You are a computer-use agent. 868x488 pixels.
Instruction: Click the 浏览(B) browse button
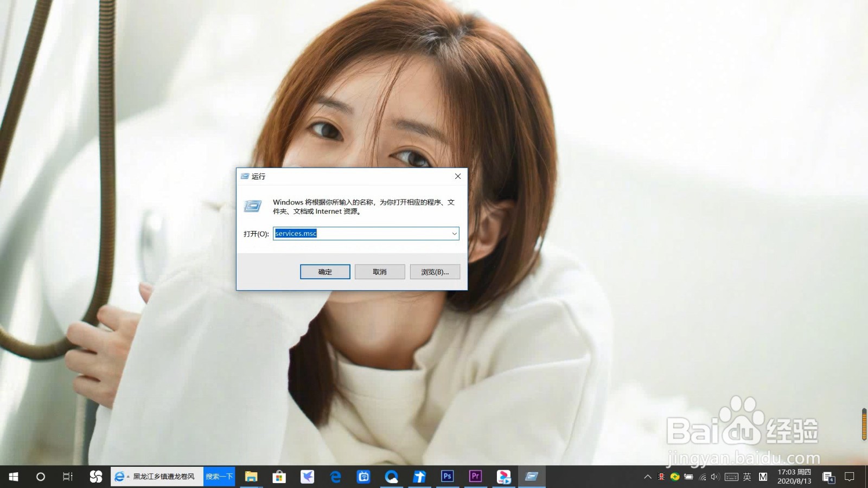[435, 272]
